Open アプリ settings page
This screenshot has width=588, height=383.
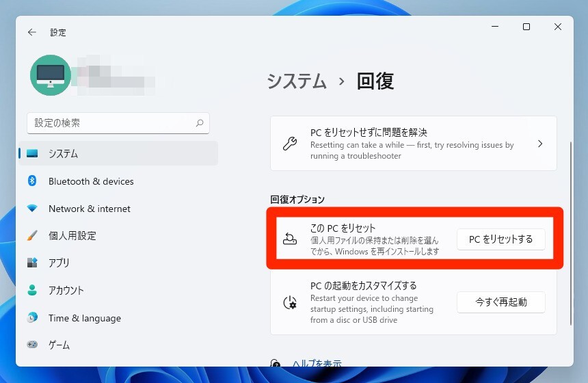pyautogui.click(x=118, y=263)
